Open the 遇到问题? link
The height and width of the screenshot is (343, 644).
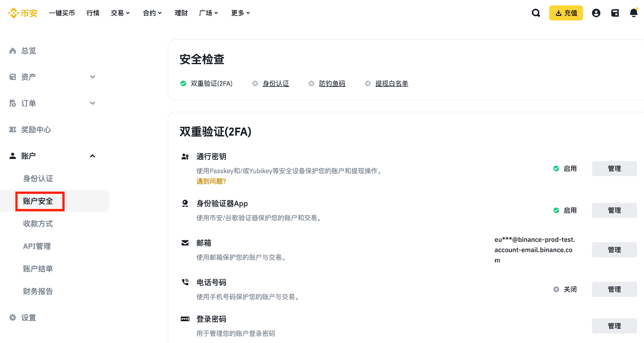pos(211,181)
